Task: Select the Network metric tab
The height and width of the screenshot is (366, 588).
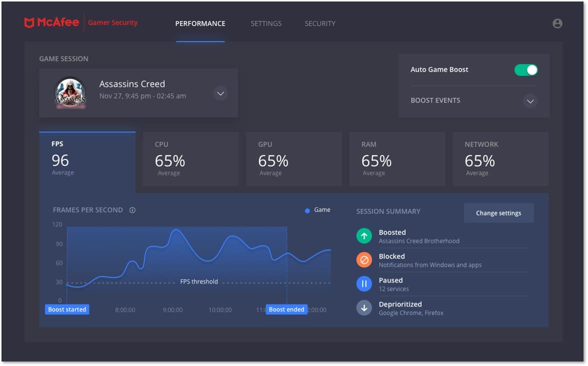Action: 500,158
